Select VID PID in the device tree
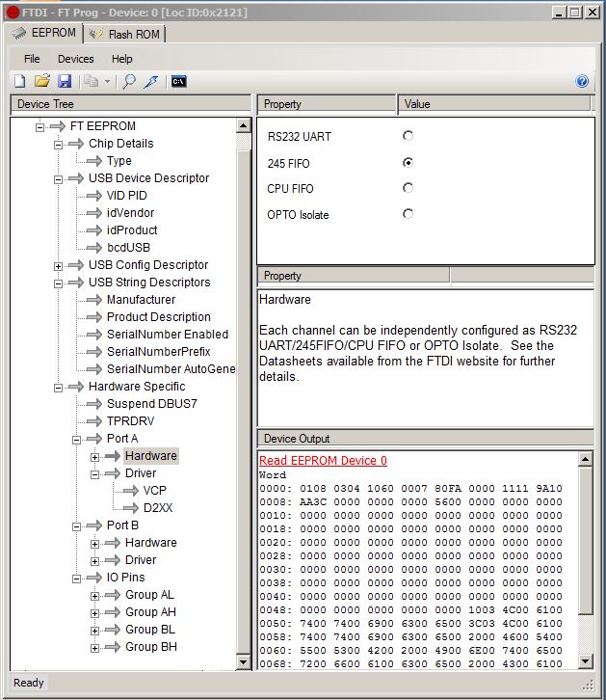Viewport: 606px width, 700px height. [126, 196]
